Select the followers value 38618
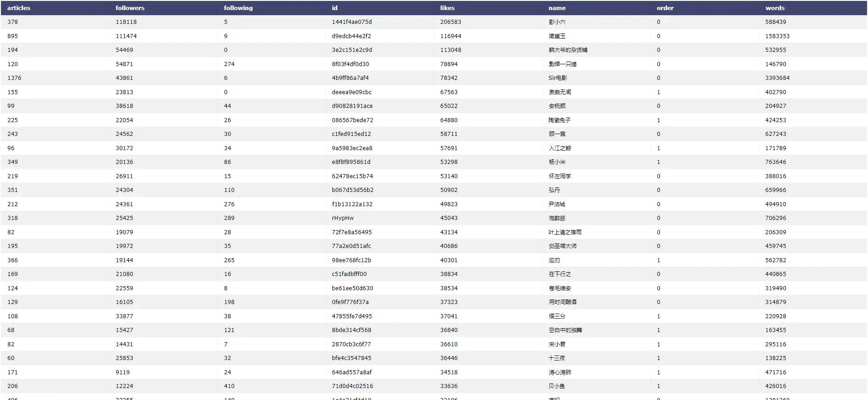This screenshot has height=400, width=868. coord(124,106)
